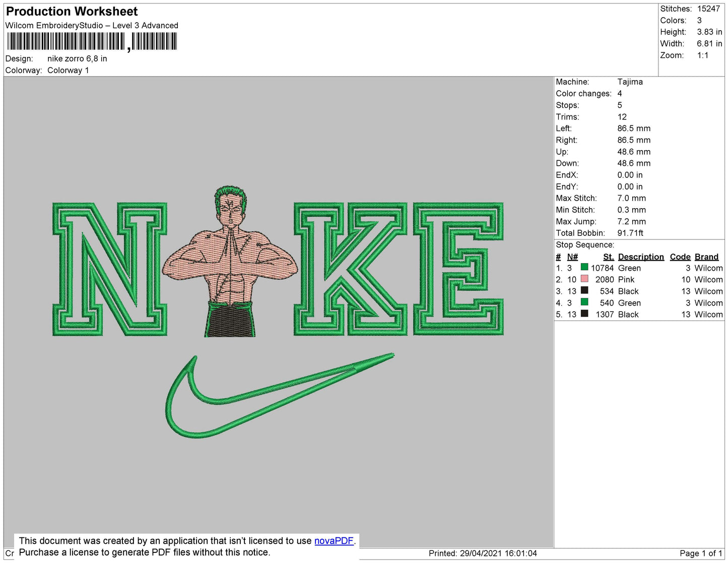The width and height of the screenshot is (728, 563).
Task: Click the green swatch for stop 1
Action: point(584,267)
